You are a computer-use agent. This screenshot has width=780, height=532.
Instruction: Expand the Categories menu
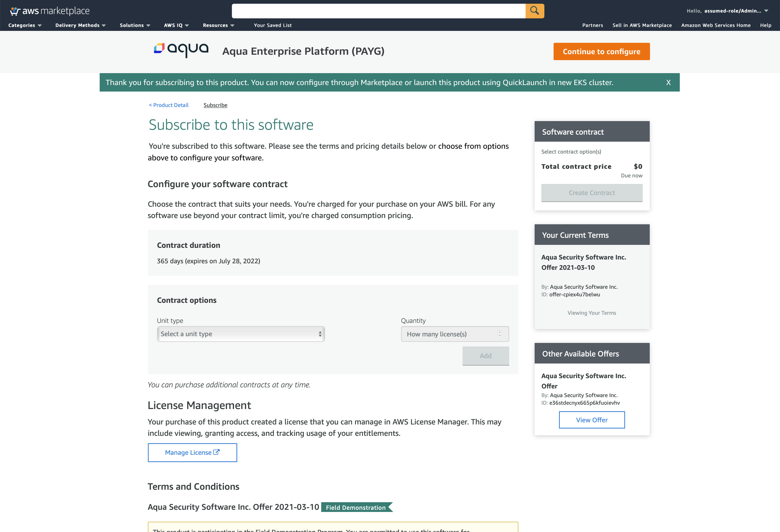pyautogui.click(x=25, y=25)
